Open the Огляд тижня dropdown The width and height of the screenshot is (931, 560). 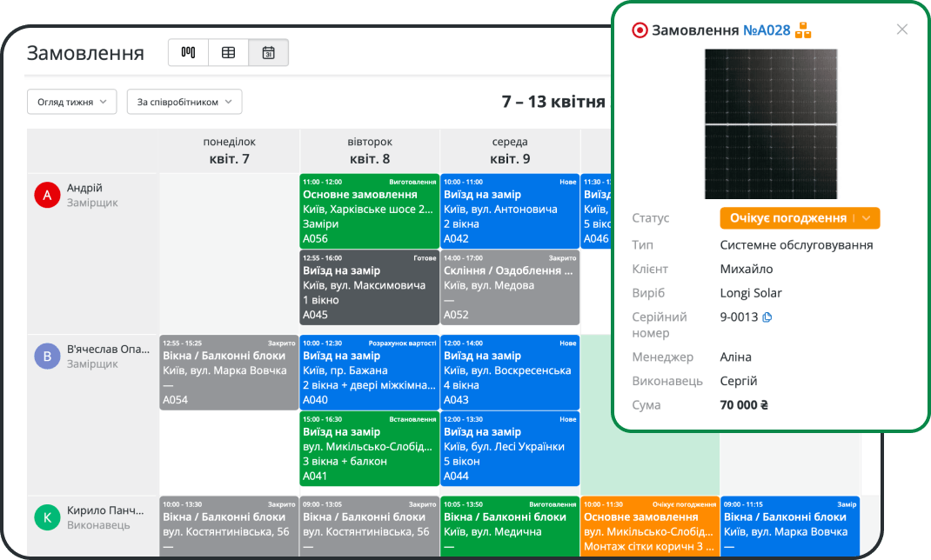71,102
